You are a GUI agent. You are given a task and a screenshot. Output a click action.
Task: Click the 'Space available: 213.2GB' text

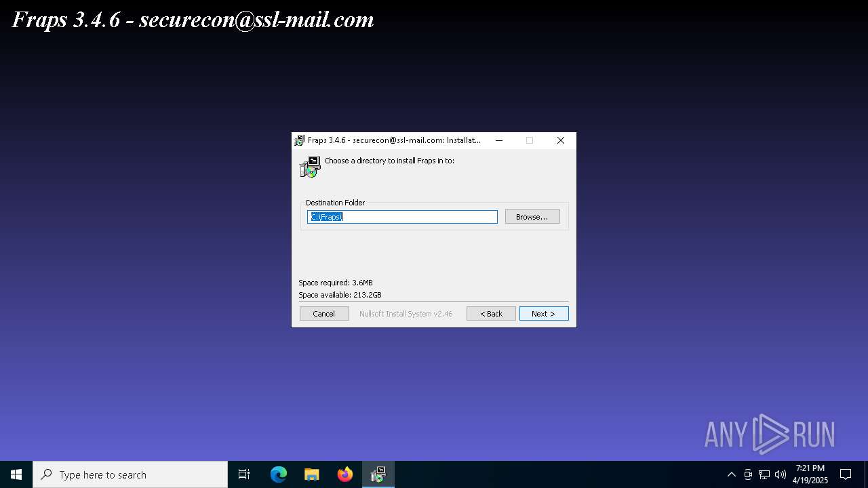340,295
